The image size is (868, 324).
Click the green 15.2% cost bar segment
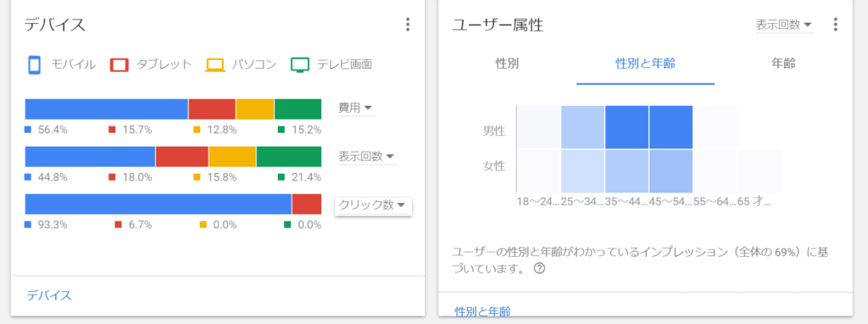pyautogui.click(x=298, y=109)
